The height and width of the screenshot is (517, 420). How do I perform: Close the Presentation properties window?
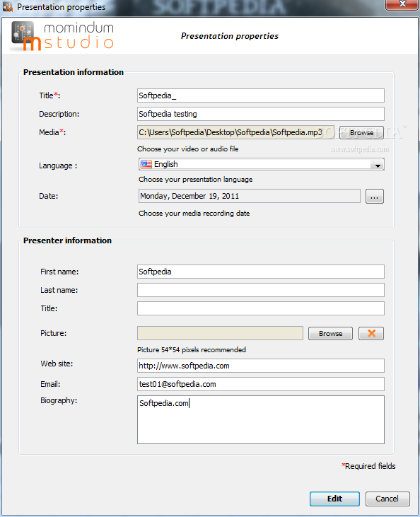[402, 5]
